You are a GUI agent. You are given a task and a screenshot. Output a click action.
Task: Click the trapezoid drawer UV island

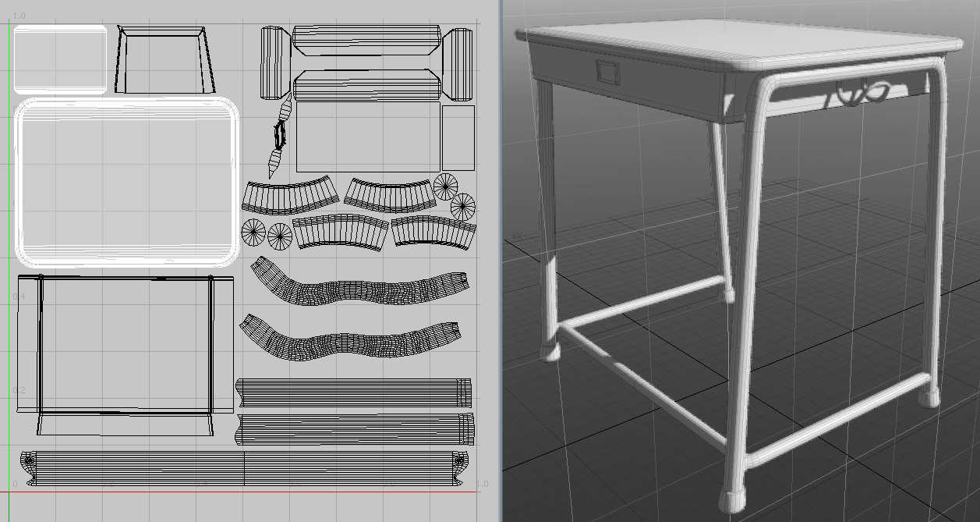[x=165, y=60]
